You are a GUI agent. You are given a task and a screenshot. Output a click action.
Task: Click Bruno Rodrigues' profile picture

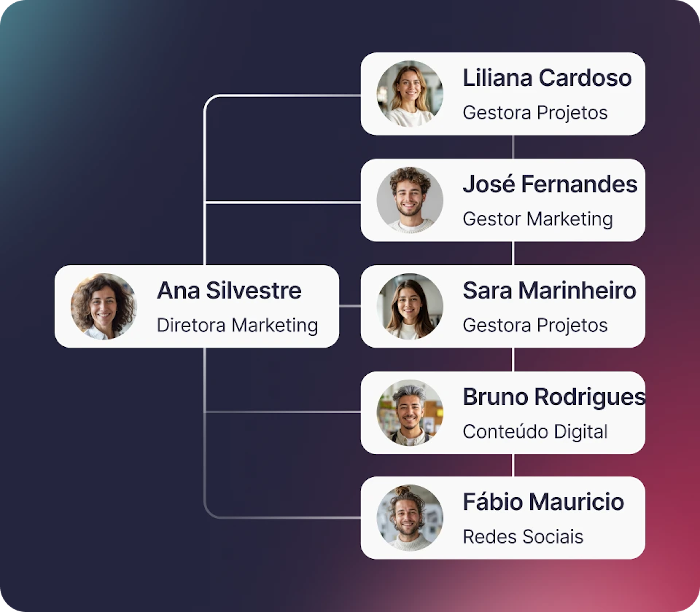410,413
